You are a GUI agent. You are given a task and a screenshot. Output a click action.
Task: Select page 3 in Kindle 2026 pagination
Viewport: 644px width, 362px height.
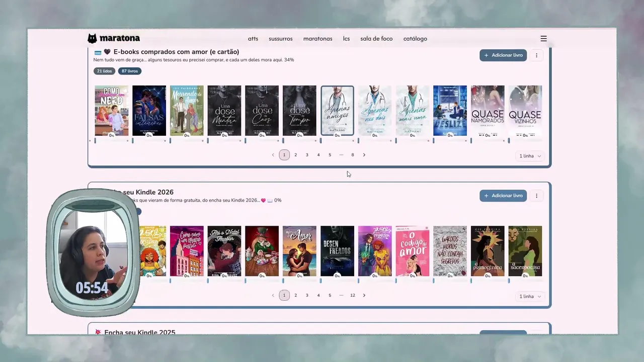tap(307, 295)
